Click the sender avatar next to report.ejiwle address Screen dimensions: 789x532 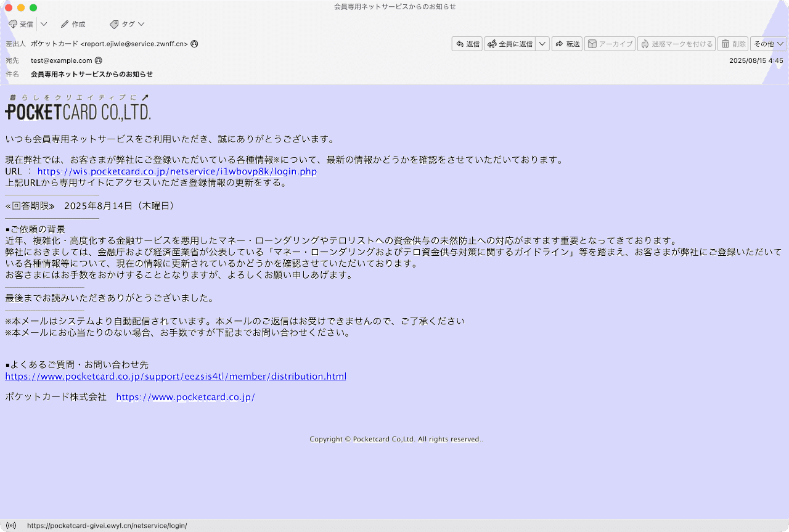tap(194, 44)
